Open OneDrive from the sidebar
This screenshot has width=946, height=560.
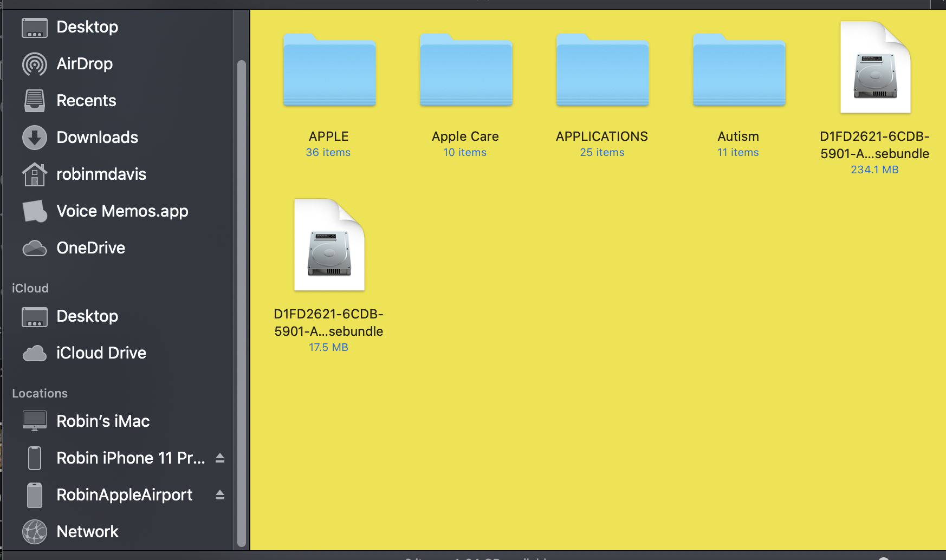(x=90, y=248)
